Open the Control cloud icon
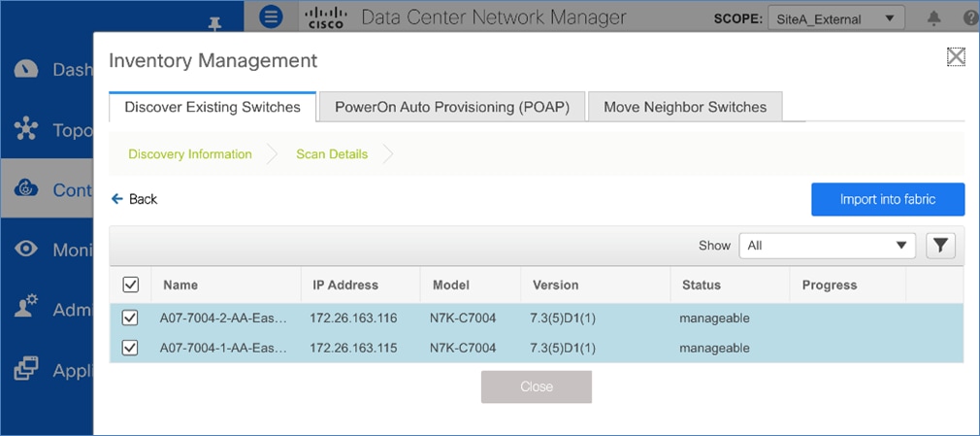 click(x=26, y=187)
